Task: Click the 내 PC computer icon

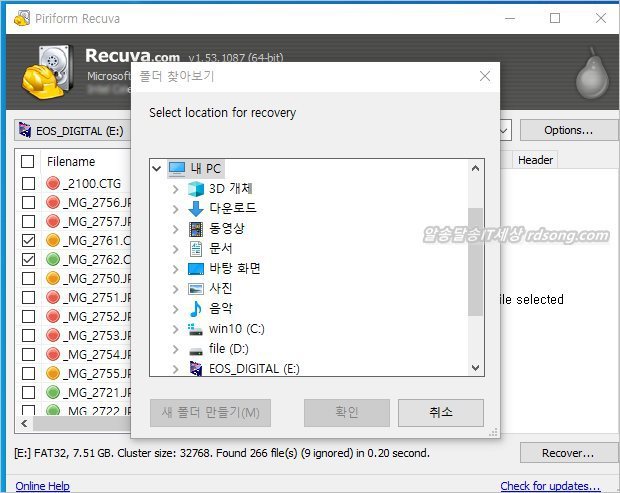Action: (177, 169)
